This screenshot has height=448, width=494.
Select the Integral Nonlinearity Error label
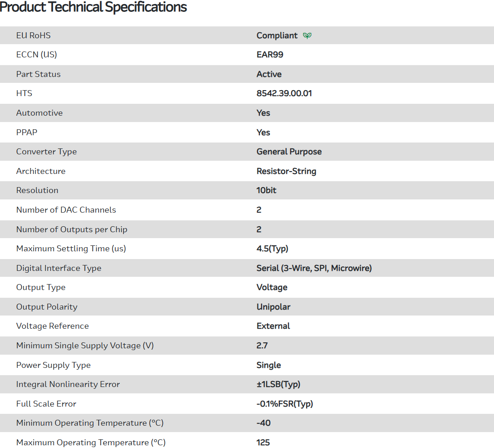tap(68, 384)
